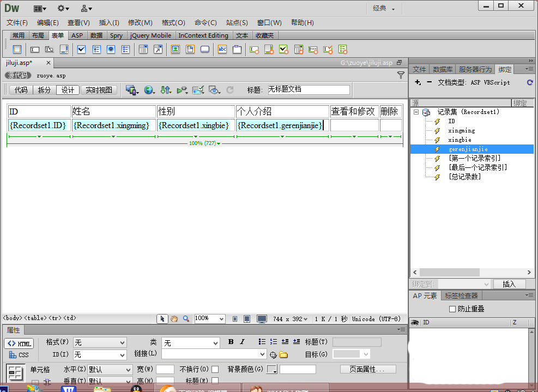Check the 不换行 no-wrap checkbox
Screen dimensions: 538x392
[215, 369]
